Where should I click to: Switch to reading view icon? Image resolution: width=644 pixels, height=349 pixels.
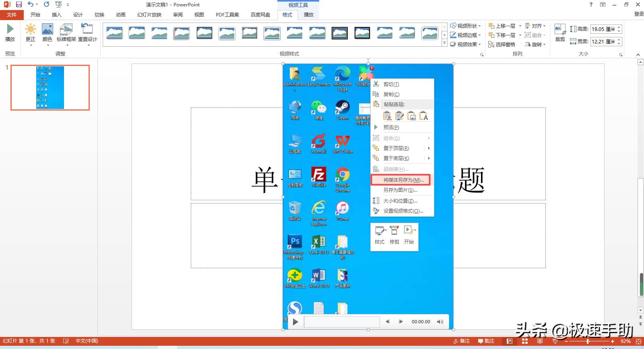pyautogui.click(x=540, y=341)
